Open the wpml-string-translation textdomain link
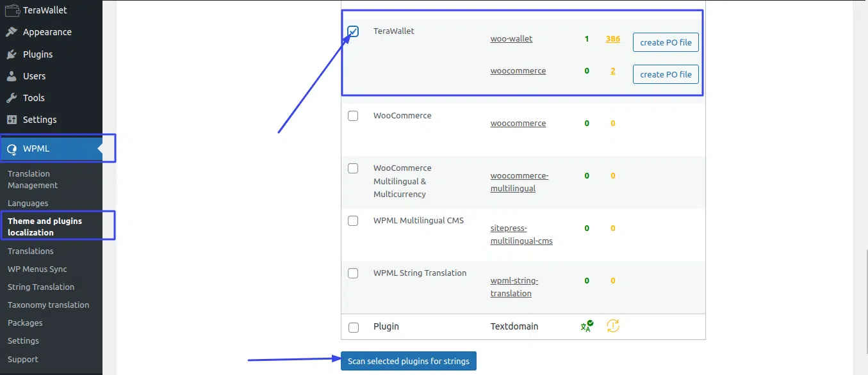Screen dimensions: 868x375 pyautogui.click(x=514, y=287)
